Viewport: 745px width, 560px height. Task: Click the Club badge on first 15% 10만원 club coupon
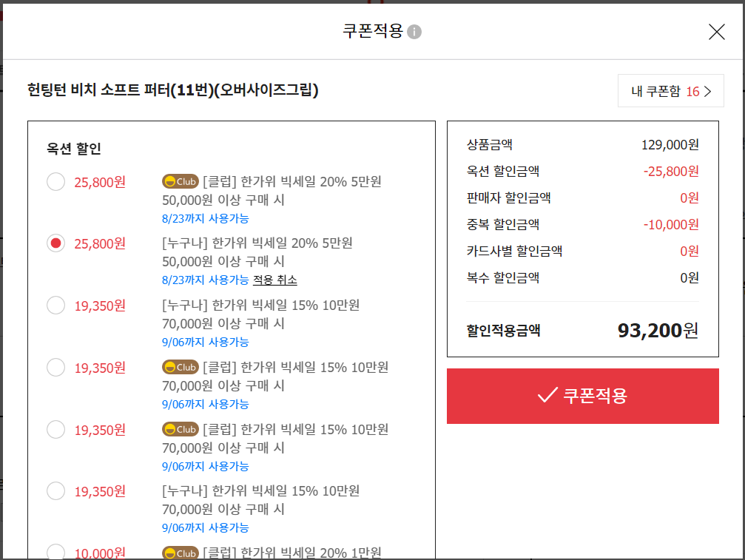click(181, 367)
